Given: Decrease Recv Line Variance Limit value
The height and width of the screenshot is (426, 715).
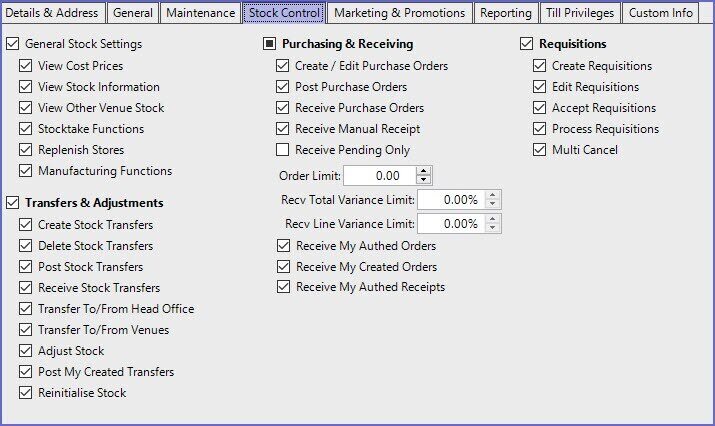Looking at the screenshot, I should [x=493, y=228].
